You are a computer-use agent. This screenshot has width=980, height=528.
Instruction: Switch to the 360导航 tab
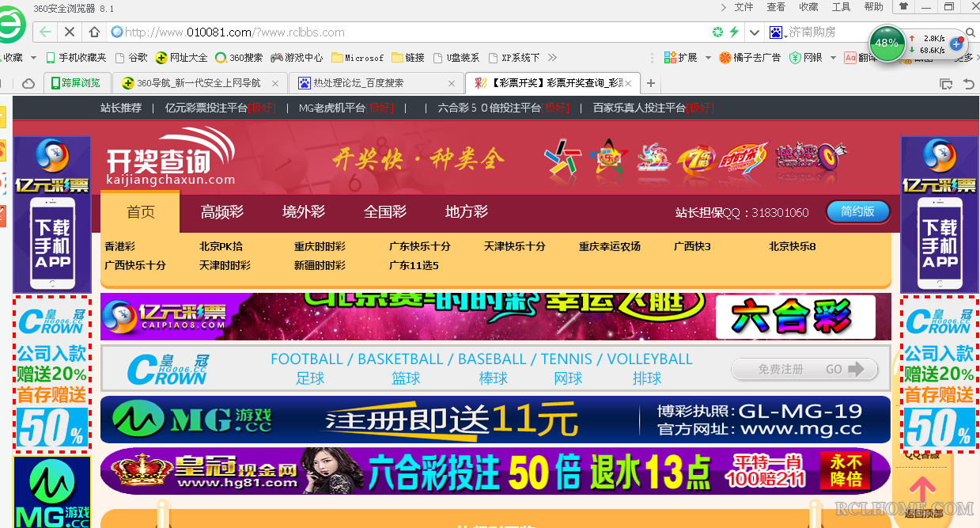[x=198, y=83]
